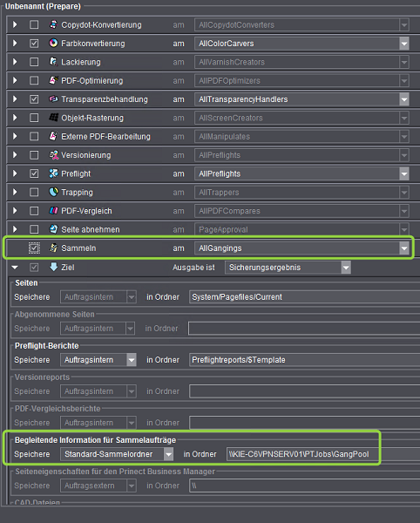
Task: Click the Transparenzbehandlung icon
Action: [x=53, y=99]
